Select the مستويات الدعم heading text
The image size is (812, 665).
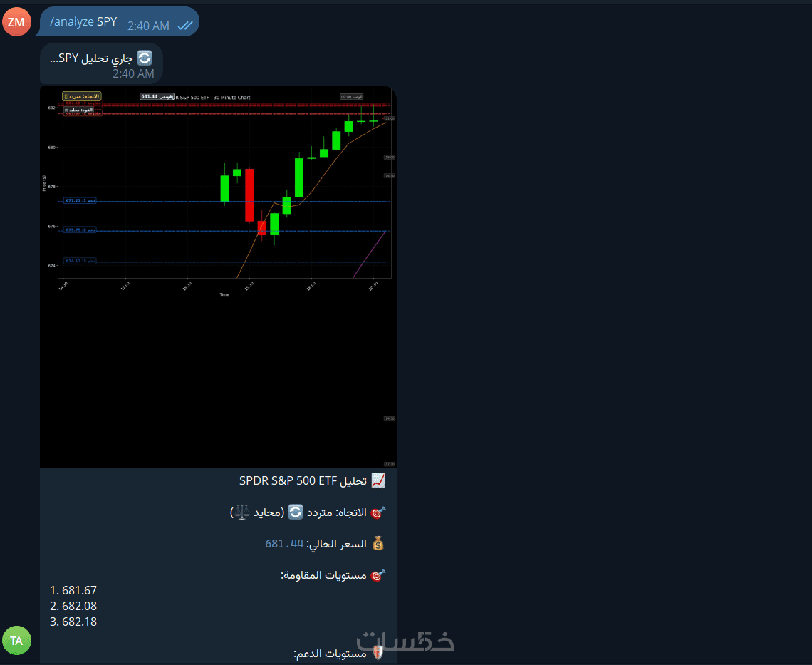330,654
